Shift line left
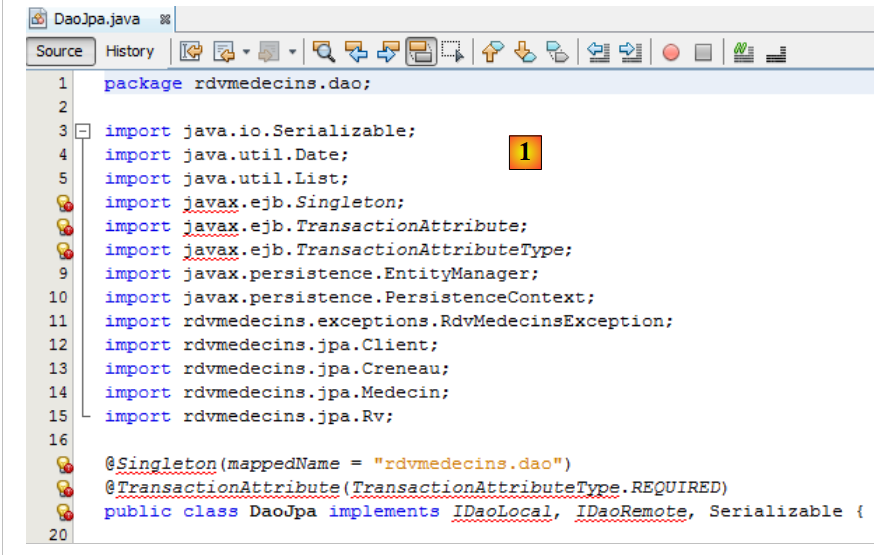 [x=598, y=52]
